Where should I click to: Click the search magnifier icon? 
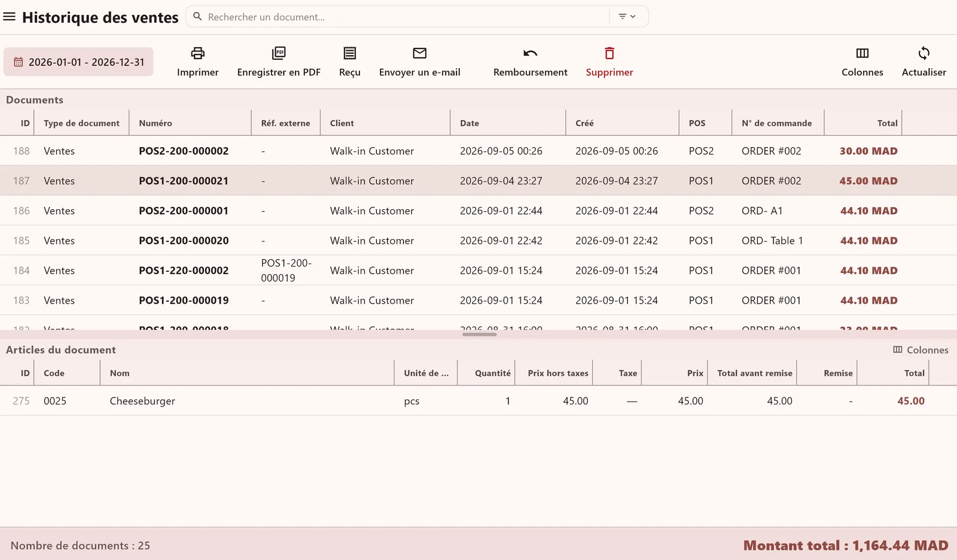pos(197,17)
